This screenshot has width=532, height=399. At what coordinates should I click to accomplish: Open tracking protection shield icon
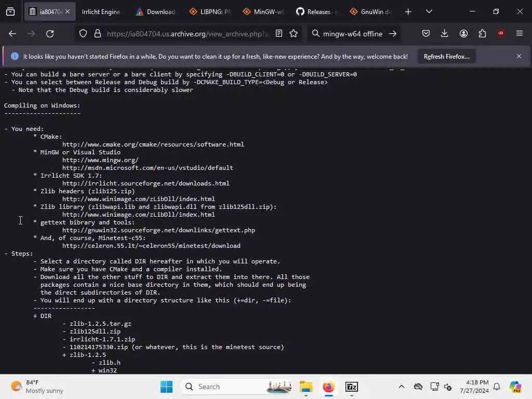83,34
